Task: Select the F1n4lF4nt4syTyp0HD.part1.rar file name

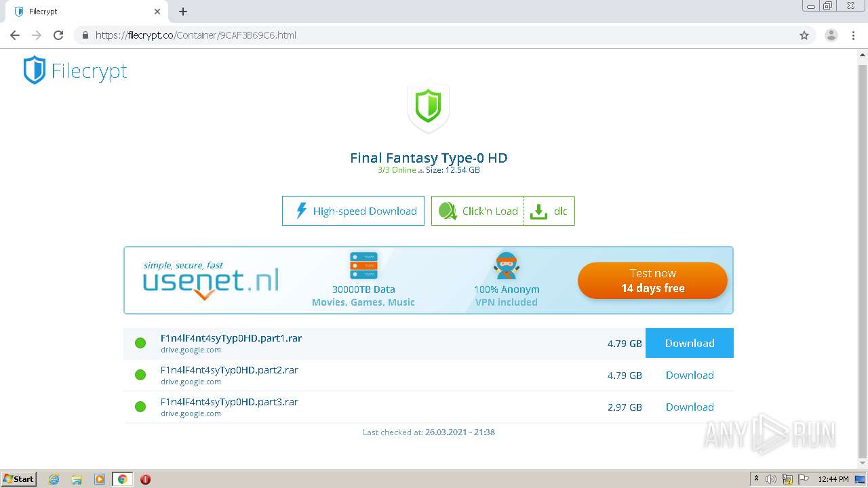Action: 231,338
